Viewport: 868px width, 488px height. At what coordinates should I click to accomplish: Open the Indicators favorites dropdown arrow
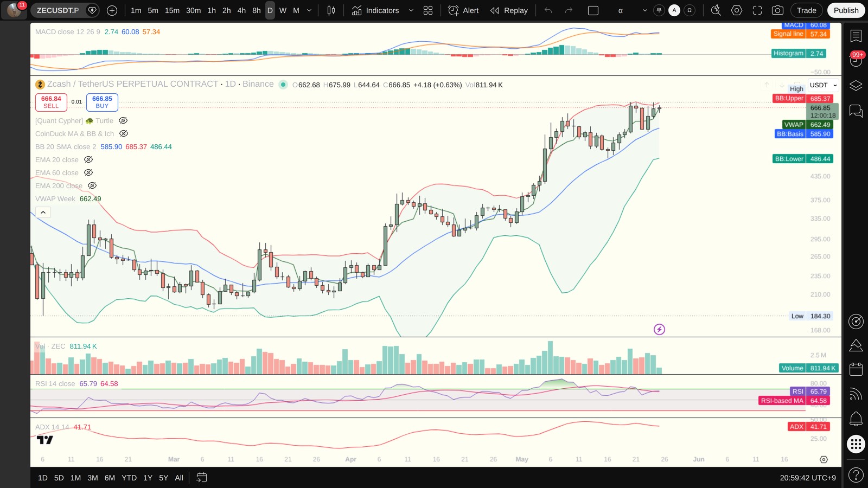point(411,10)
